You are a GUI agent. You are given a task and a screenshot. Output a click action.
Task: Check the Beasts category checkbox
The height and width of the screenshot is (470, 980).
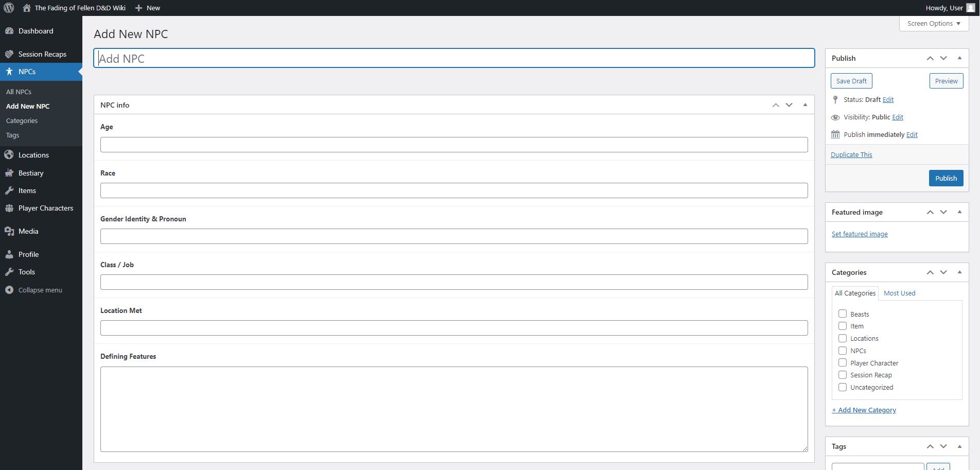(x=843, y=314)
